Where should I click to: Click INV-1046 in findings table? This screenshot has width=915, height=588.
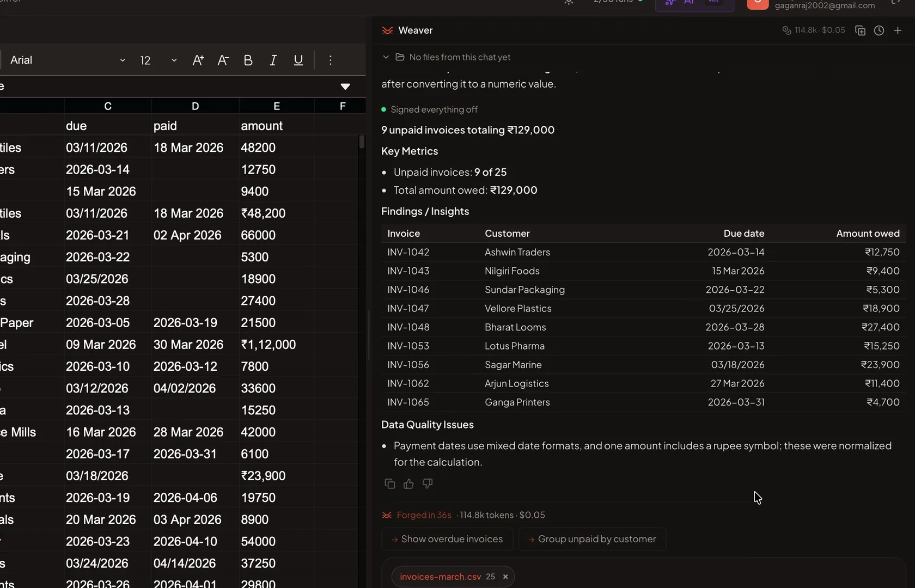(x=408, y=290)
